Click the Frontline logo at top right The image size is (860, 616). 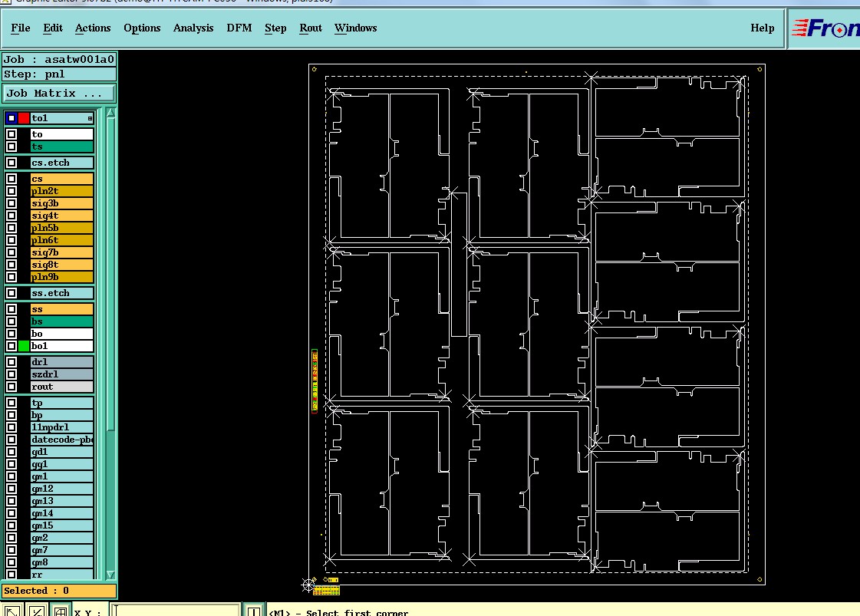(825, 28)
